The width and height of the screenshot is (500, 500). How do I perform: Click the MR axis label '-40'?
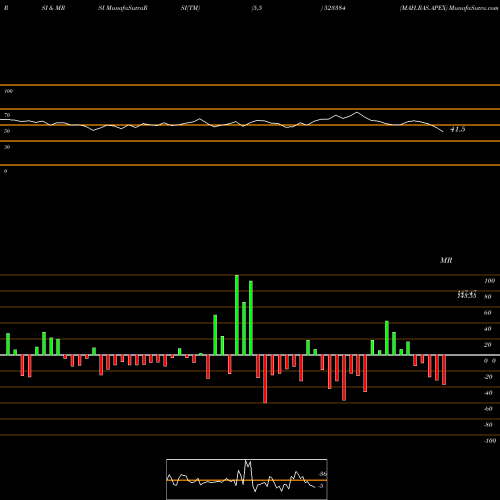(488, 393)
